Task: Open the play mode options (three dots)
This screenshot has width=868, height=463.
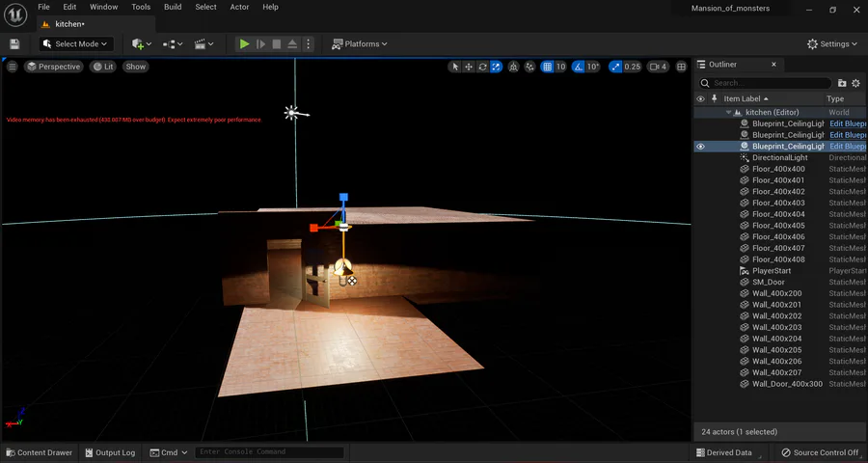Action: click(309, 43)
